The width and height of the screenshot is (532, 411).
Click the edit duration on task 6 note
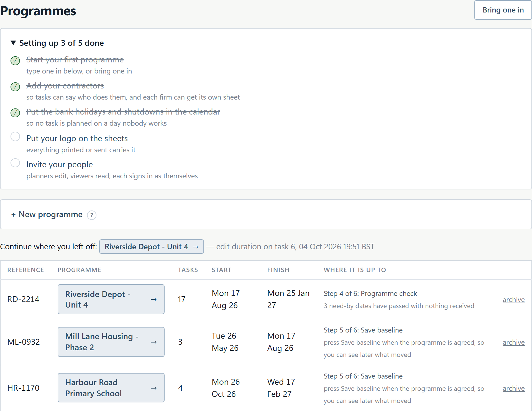[295, 247]
